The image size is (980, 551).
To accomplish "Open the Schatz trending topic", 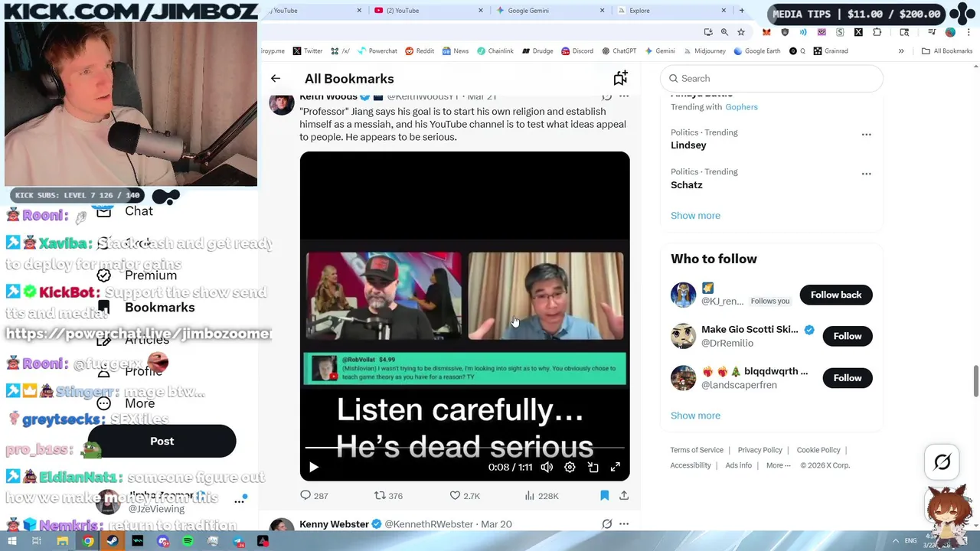I will click(x=687, y=185).
